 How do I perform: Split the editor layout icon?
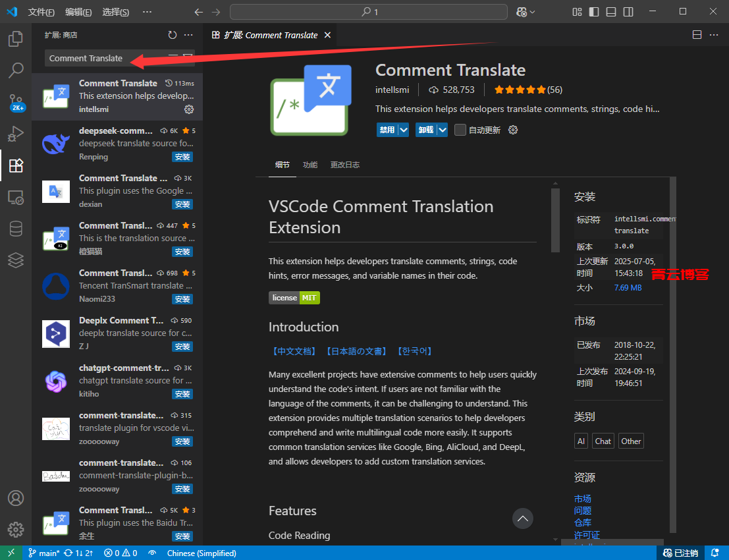point(697,35)
